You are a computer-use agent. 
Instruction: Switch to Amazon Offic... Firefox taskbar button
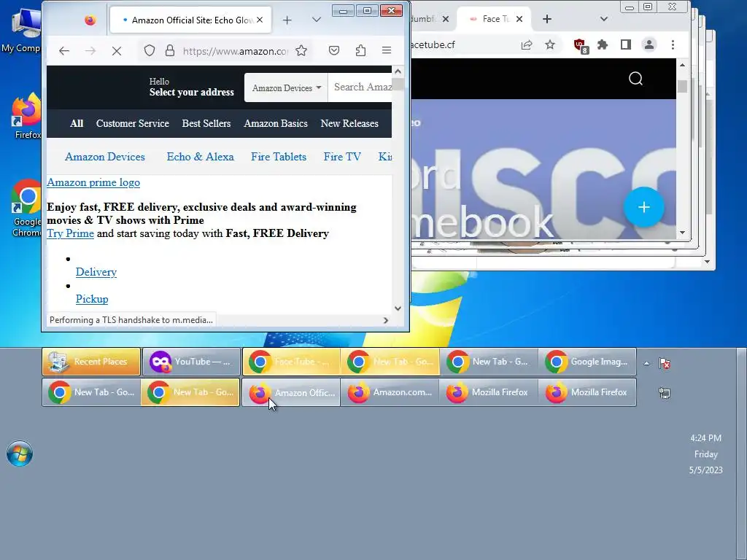pos(291,392)
